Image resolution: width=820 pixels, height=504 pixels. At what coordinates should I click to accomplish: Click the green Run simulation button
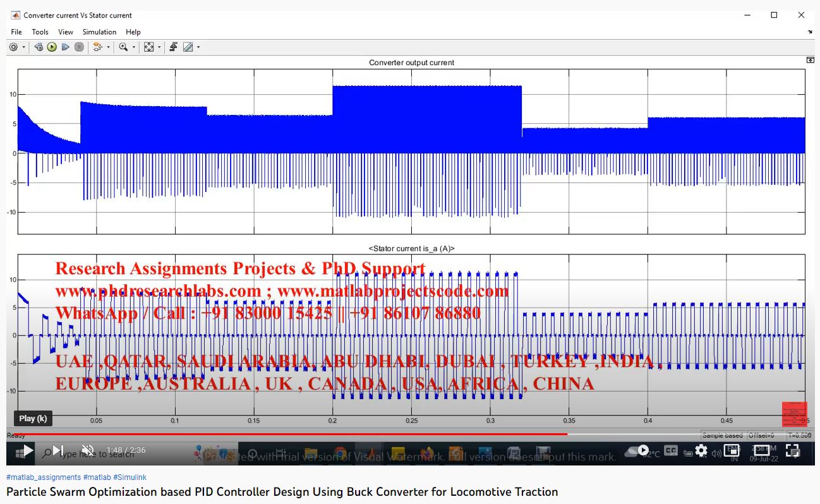pyautogui.click(x=52, y=47)
